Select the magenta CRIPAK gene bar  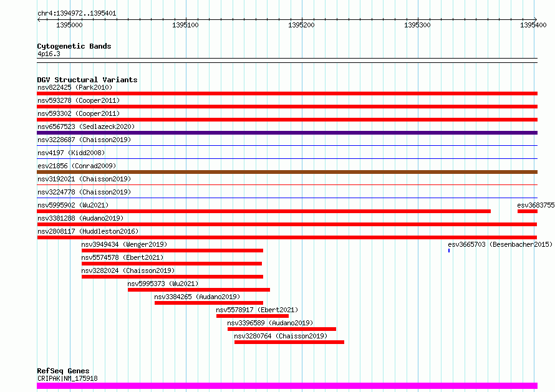pos(287,386)
